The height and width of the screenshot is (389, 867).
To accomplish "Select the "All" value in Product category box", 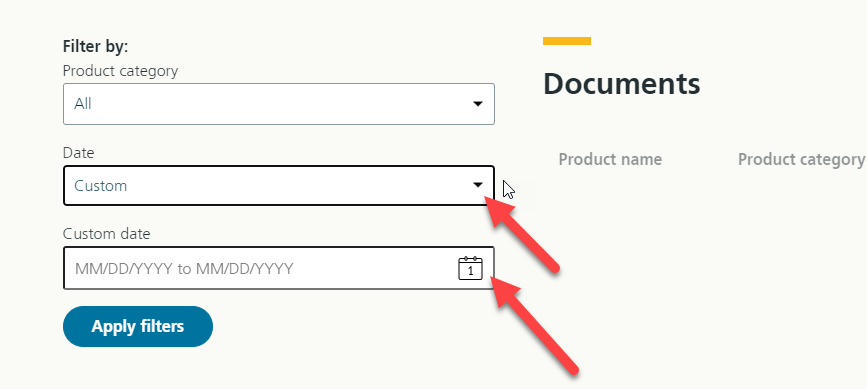I will click(x=83, y=104).
